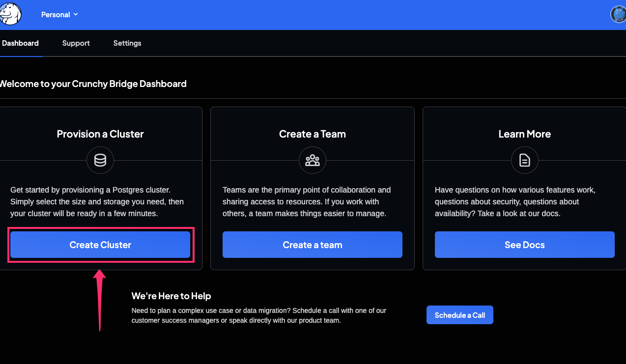Click the We're Here to Help heading
626x364 pixels.
(171, 296)
